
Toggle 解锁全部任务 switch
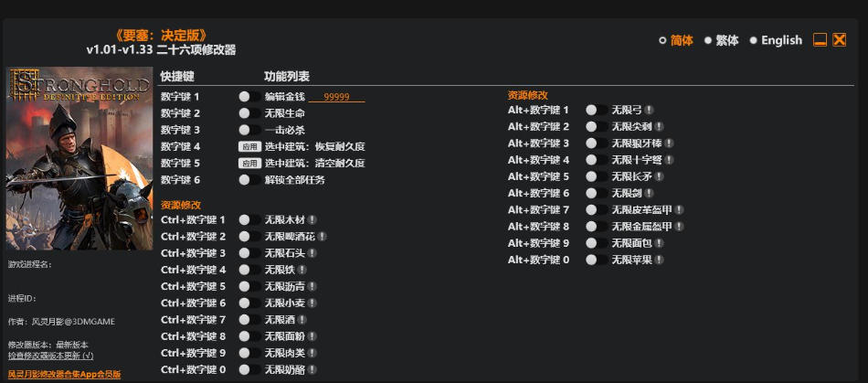coord(249,180)
